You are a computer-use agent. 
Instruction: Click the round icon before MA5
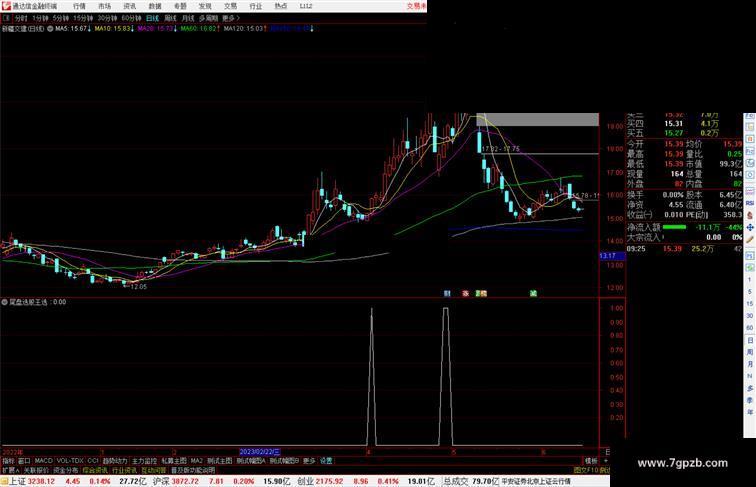50,29
